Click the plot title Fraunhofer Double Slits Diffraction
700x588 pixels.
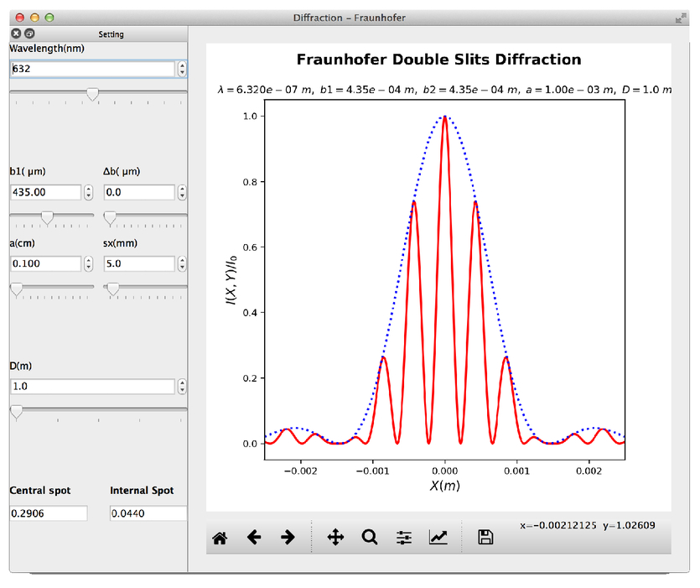(x=438, y=60)
